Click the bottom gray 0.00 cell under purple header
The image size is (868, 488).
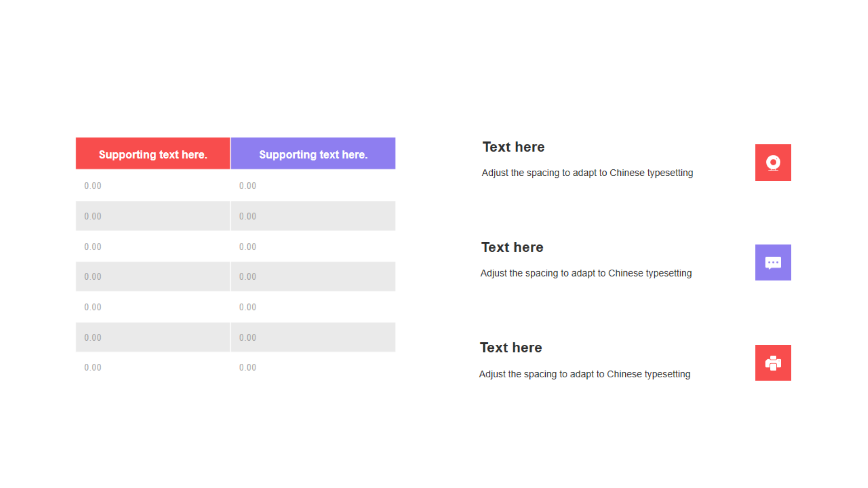click(313, 337)
